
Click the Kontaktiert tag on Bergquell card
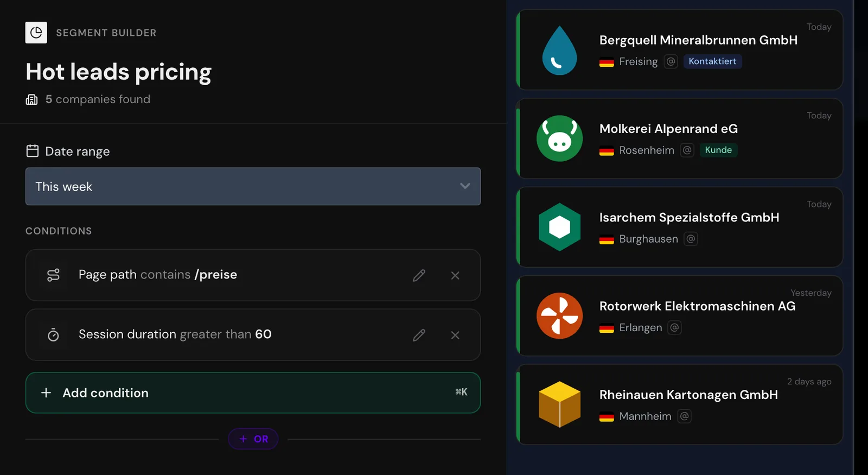(712, 61)
